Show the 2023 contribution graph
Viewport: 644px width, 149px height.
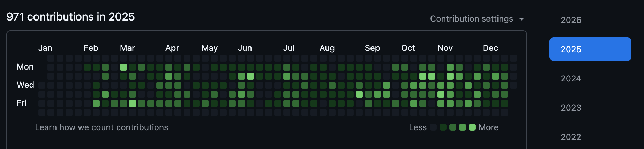pos(571,108)
